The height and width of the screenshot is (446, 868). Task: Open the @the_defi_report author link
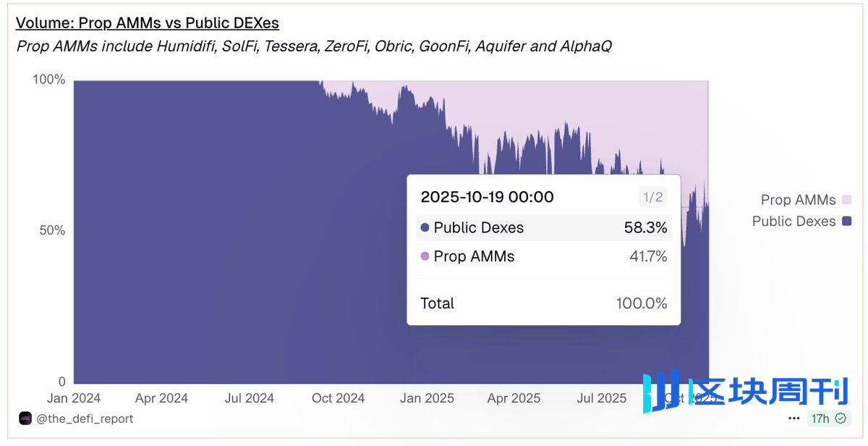85,418
